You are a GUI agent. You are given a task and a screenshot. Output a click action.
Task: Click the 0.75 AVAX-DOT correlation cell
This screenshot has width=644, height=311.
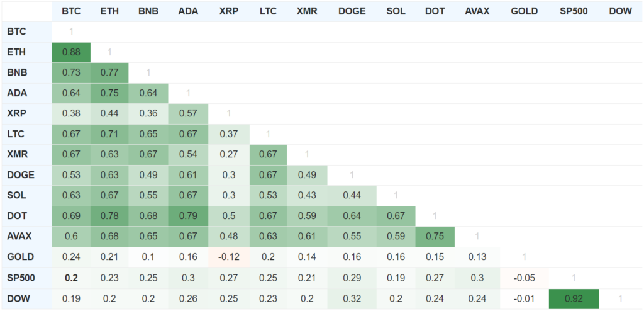point(435,236)
